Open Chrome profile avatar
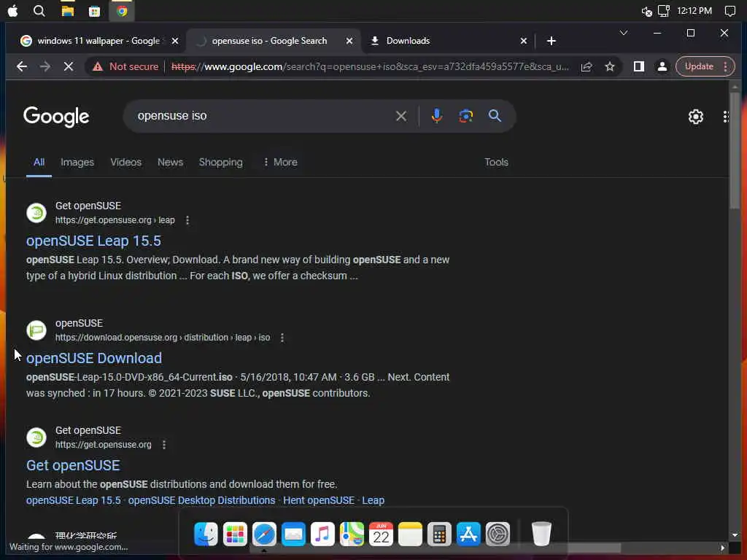 click(662, 66)
